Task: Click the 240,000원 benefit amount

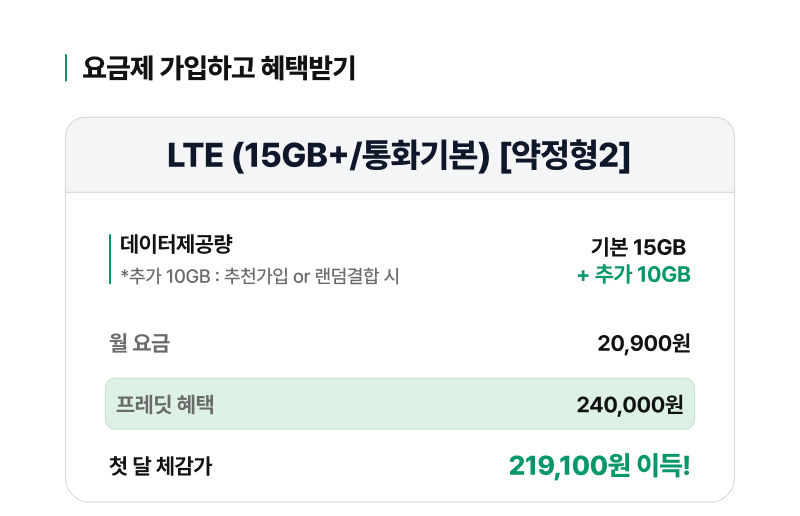Action: pos(630,404)
